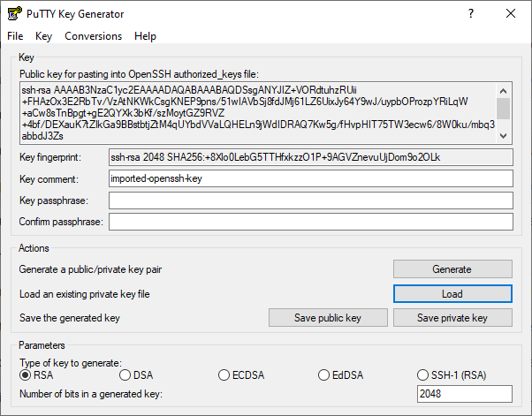Click the question mark help button
Screen dimensions: 532x416
471,13
